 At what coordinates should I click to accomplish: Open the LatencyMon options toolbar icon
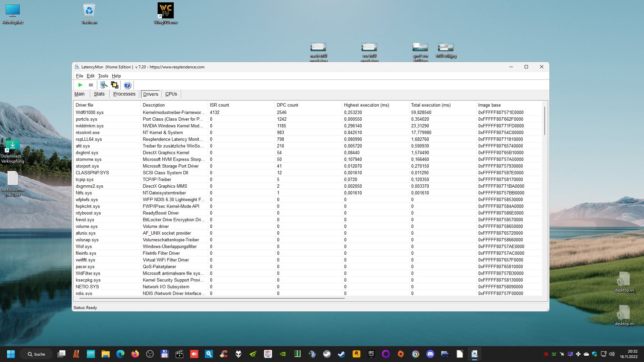104,85
